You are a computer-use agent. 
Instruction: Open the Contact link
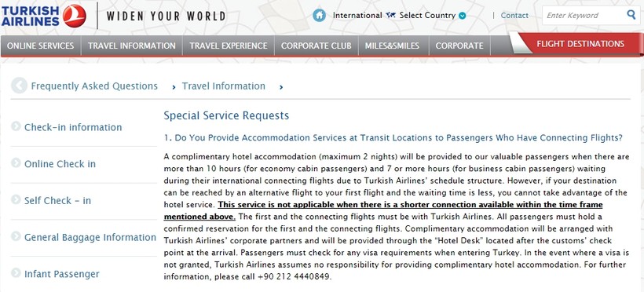tap(514, 16)
